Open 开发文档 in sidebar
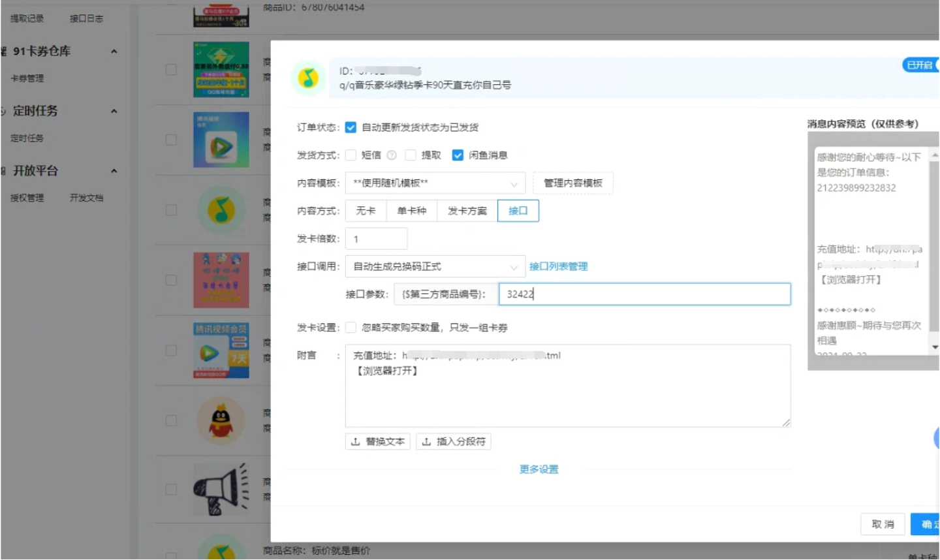The height and width of the screenshot is (560, 940). 87,198
